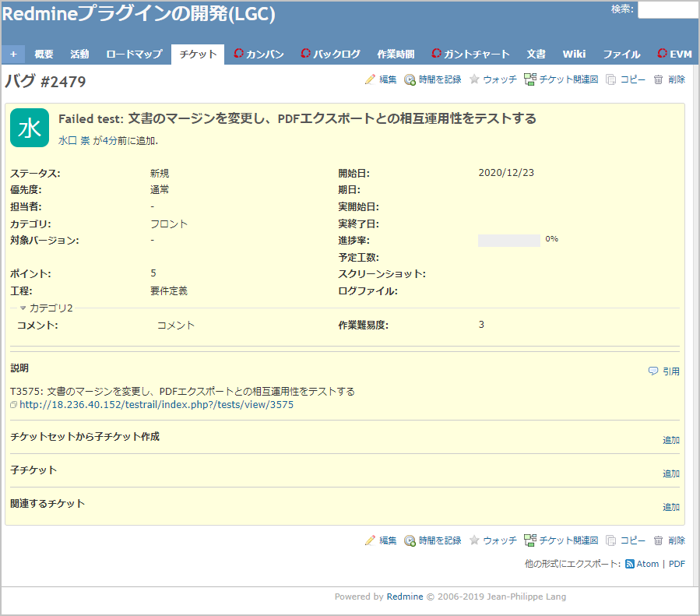Click the 進捗率 progress bar
Screen dimensions: 700x616
pos(508,239)
